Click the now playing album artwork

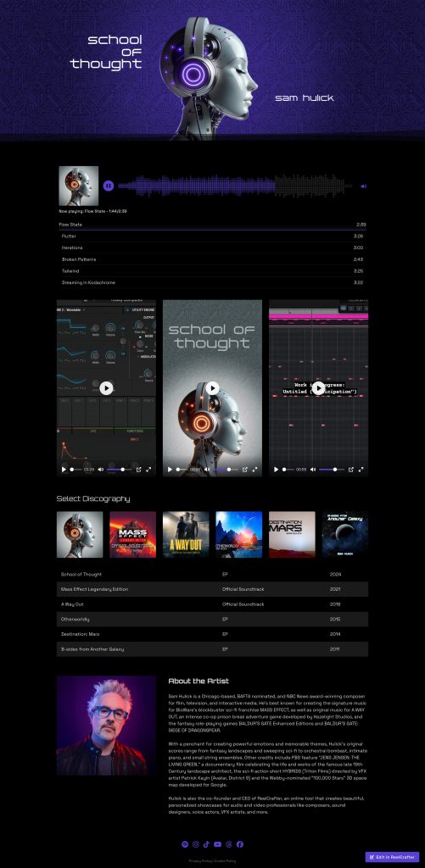79,186
